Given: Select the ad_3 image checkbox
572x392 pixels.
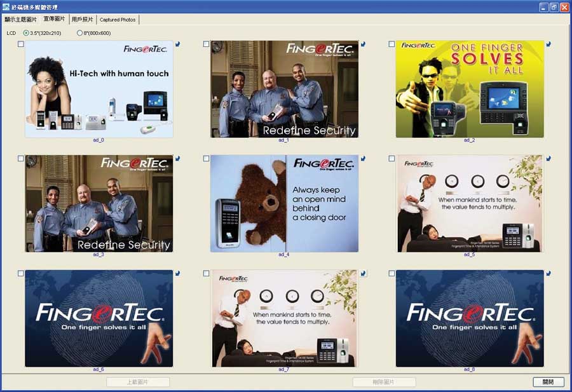Looking at the screenshot, I should 21,159.
